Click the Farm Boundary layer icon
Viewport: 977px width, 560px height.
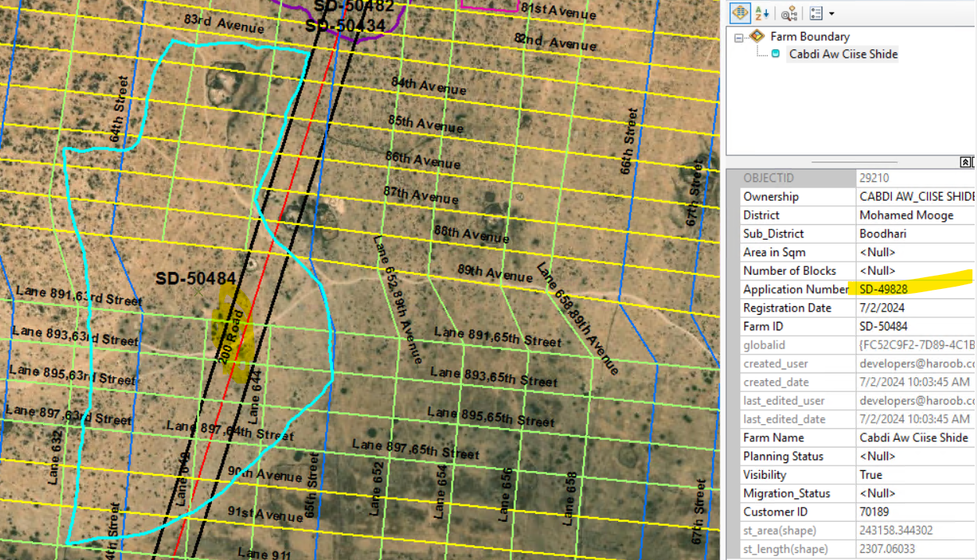point(757,36)
